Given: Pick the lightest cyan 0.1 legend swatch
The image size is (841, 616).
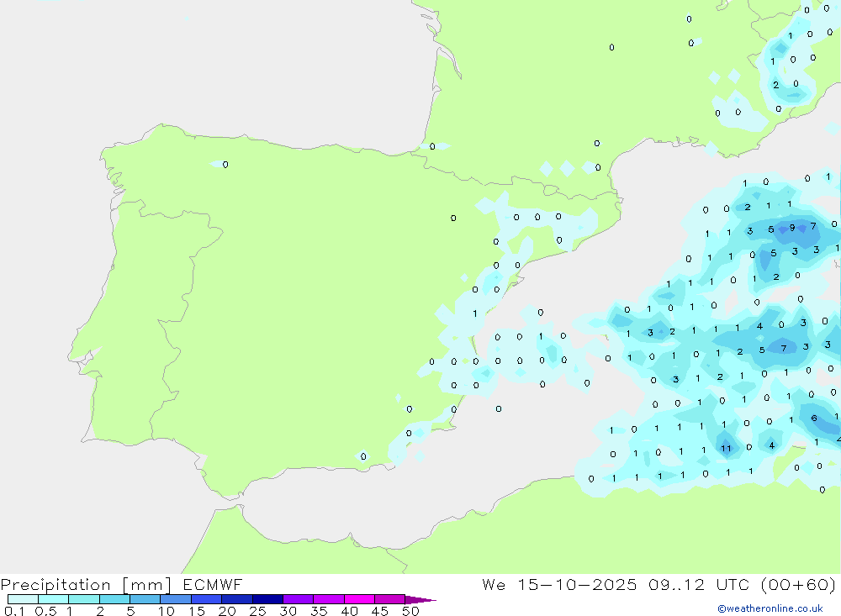Looking at the screenshot, I should pos(23,599).
